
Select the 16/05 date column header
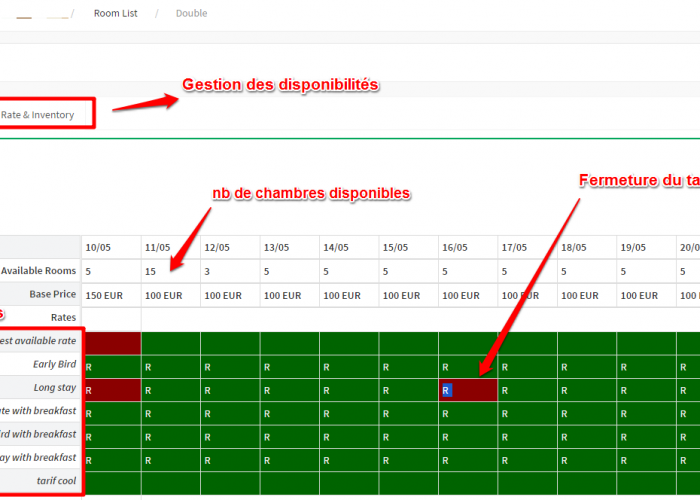(468, 247)
